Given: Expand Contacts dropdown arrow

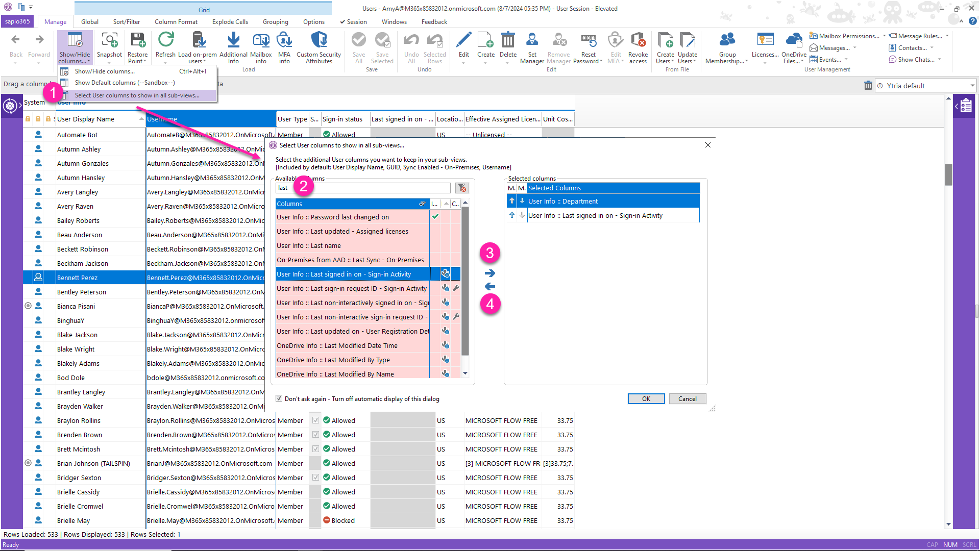Looking at the screenshot, I should pos(932,47).
